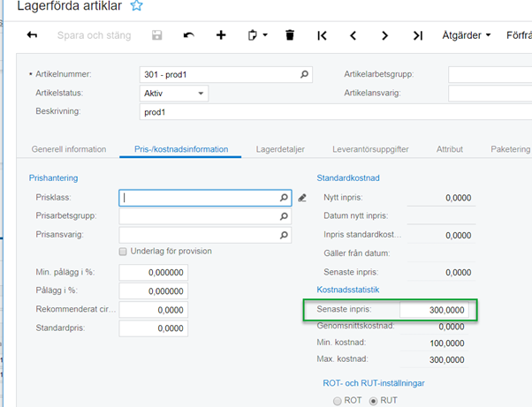Viewport: 532px width, 407px height.
Task: Enable Underlag för provision checkbox
Action: click(x=123, y=252)
